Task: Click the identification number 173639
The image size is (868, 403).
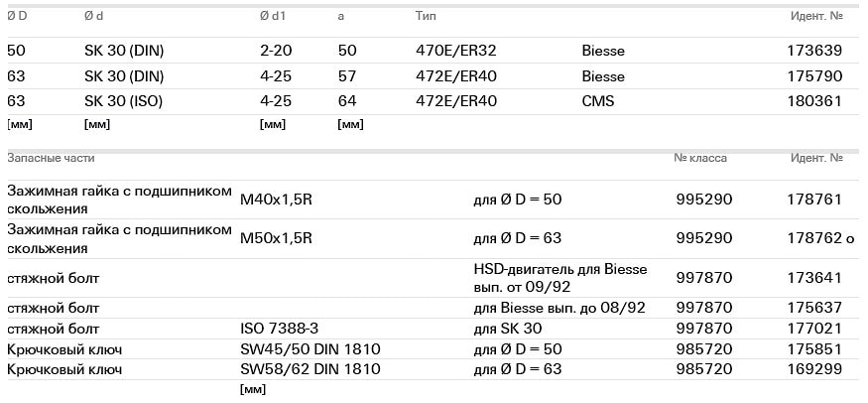Action: pyautogui.click(x=814, y=51)
